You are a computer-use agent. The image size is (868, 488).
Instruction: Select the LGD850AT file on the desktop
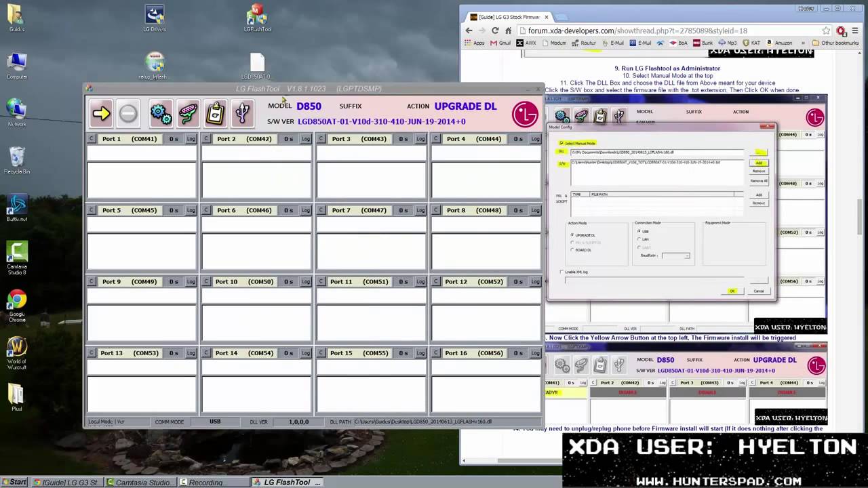click(257, 66)
